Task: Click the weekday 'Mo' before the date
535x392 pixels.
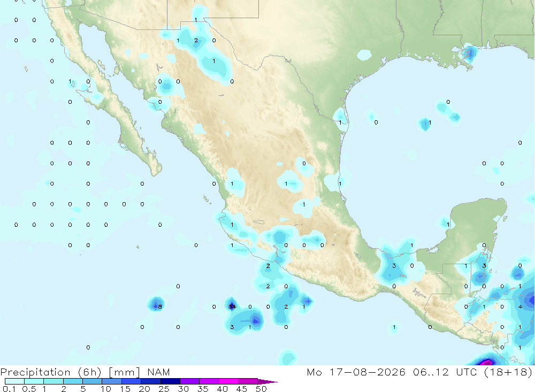Action: point(314,372)
